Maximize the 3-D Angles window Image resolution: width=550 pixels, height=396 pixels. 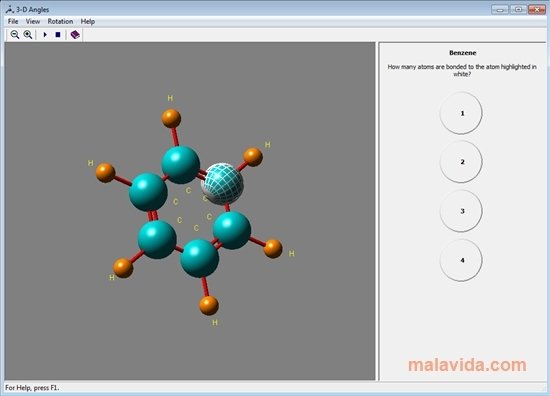click(518, 9)
